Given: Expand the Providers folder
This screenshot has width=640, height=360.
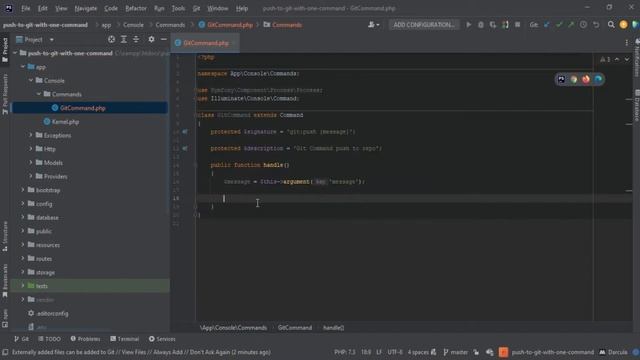Looking at the screenshot, I should coord(31,176).
